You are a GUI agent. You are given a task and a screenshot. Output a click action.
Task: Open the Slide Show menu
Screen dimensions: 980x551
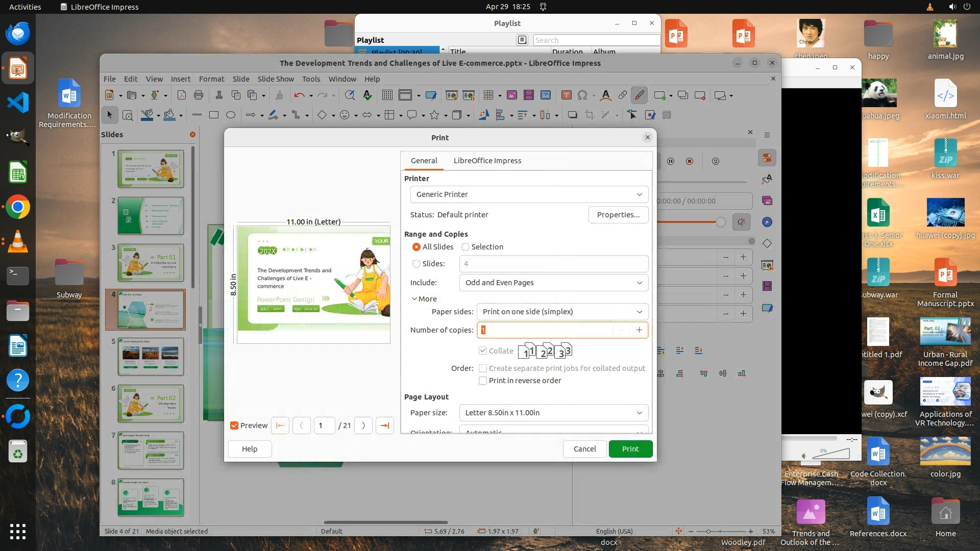276,79
